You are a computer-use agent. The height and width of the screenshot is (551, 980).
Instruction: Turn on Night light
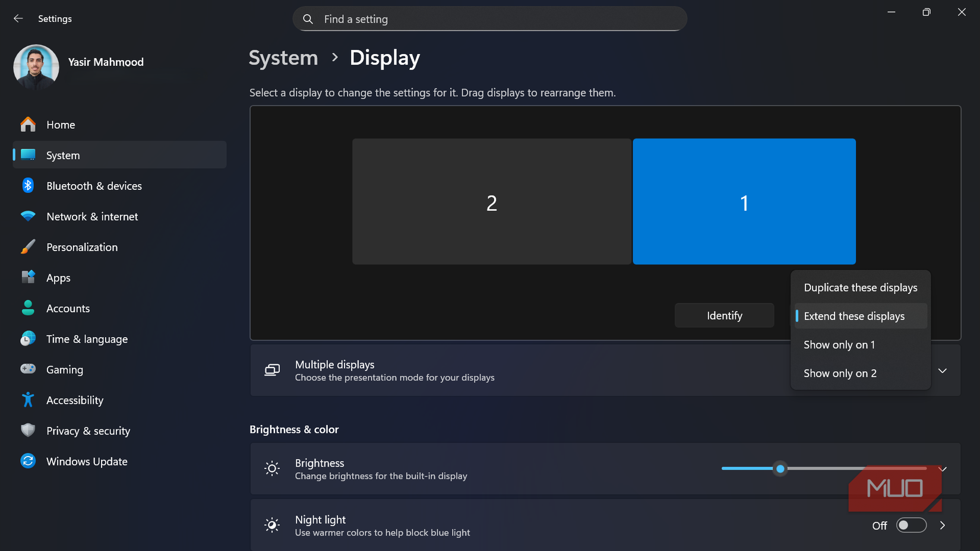point(911,525)
